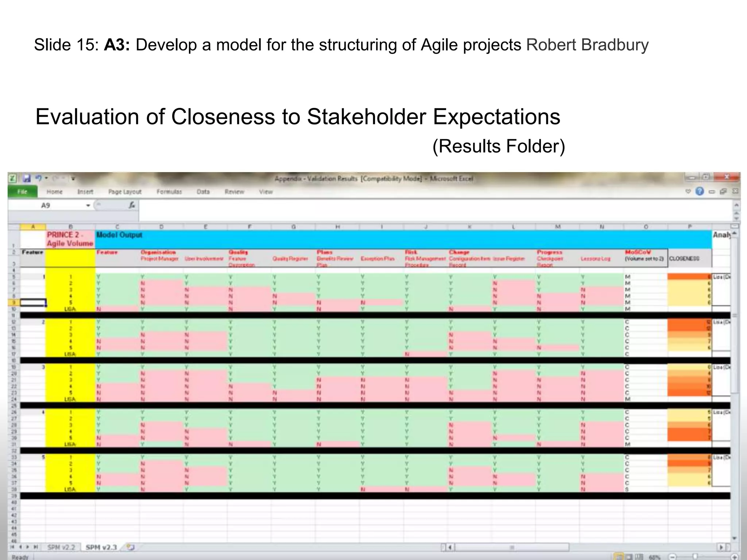Open the Review ribbon tab
The width and height of the screenshot is (747, 560).
[x=234, y=192]
